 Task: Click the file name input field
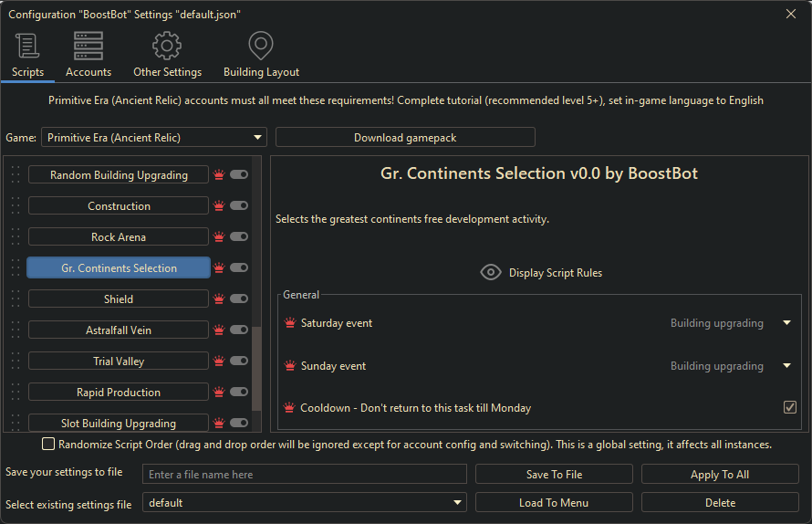[304, 475]
